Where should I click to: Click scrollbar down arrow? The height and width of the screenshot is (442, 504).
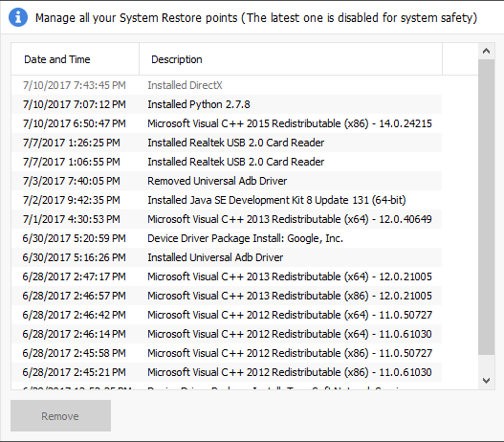486,381
